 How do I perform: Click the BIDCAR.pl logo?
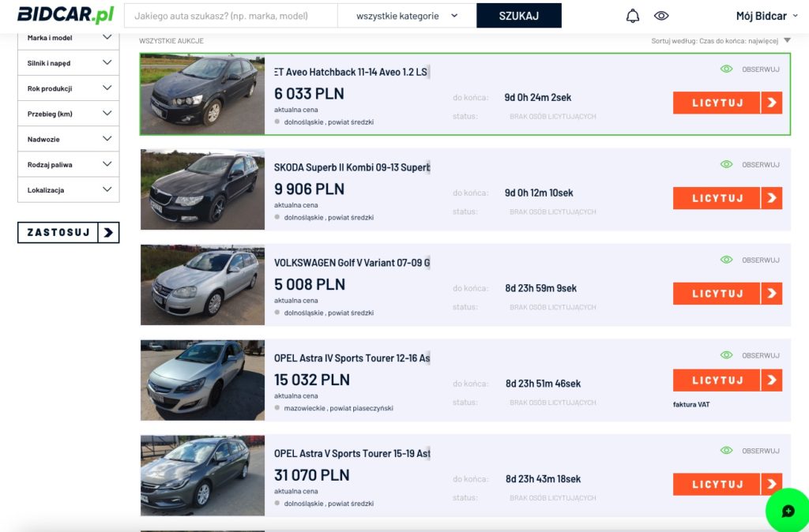click(x=66, y=14)
